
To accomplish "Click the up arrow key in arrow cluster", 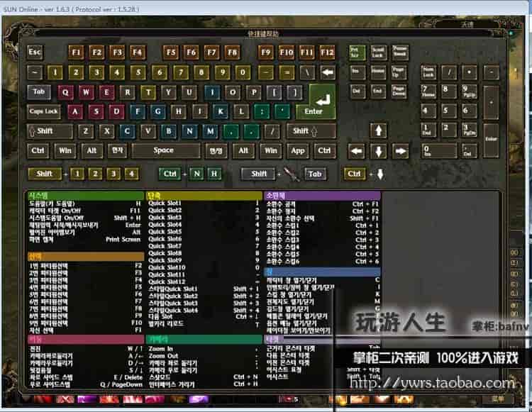I will [379, 130].
